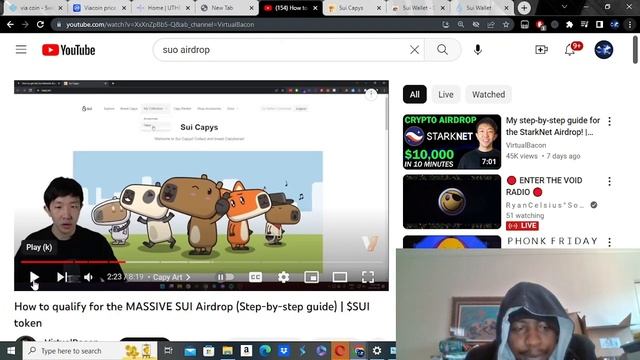Viewport: 640px width, 360px height.
Task: Open the Windows Start menu
Action: (11, 351)
